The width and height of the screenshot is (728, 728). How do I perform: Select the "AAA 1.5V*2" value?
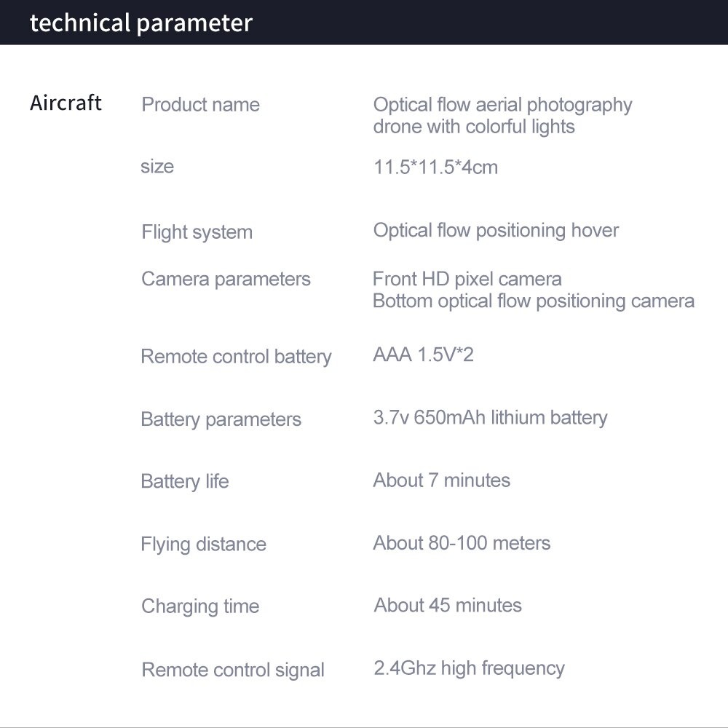tap(423, 355)
